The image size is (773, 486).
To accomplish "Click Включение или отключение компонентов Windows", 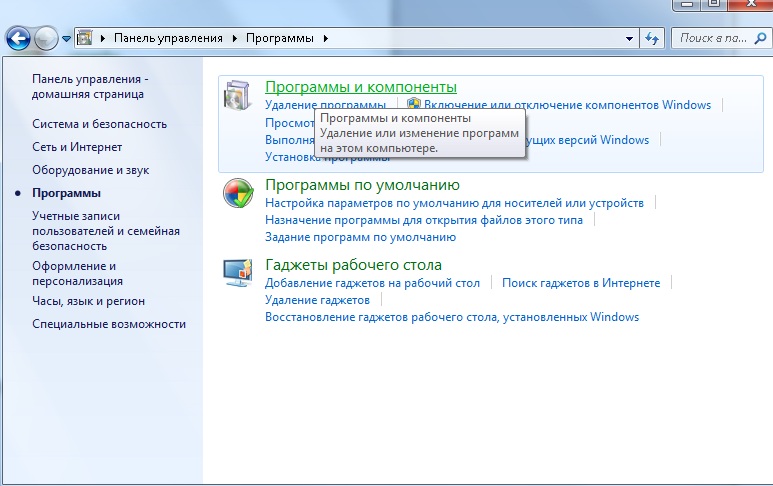I will click(567, 105).
